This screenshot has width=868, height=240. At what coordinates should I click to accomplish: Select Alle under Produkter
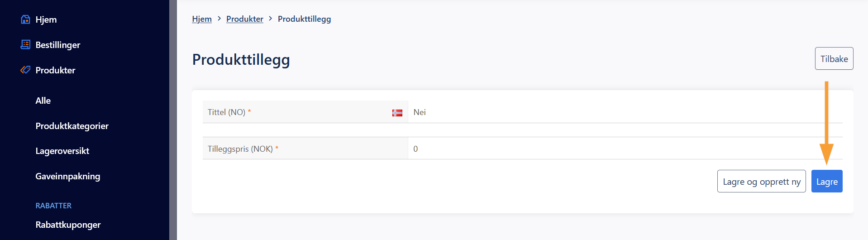pyautogui.click(x=43, y=101)
